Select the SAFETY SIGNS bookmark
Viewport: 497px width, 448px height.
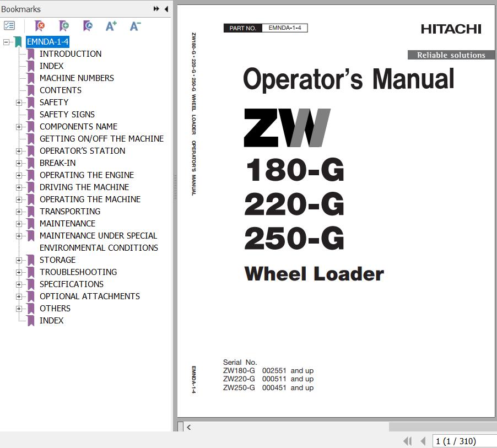[67, 115]
